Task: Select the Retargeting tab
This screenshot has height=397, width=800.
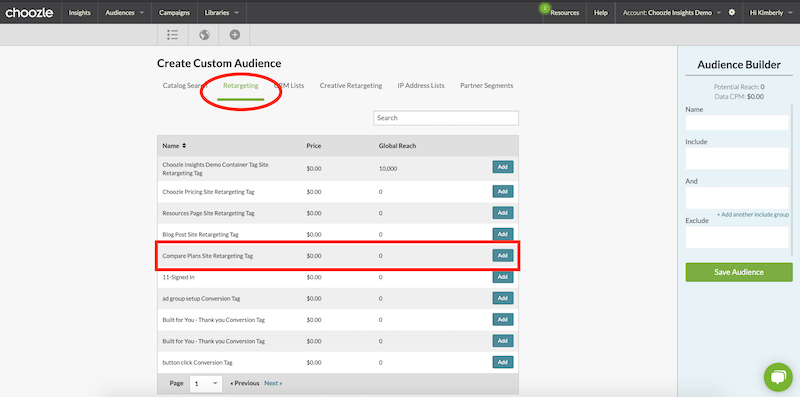Action: click(x=241, y=86)
